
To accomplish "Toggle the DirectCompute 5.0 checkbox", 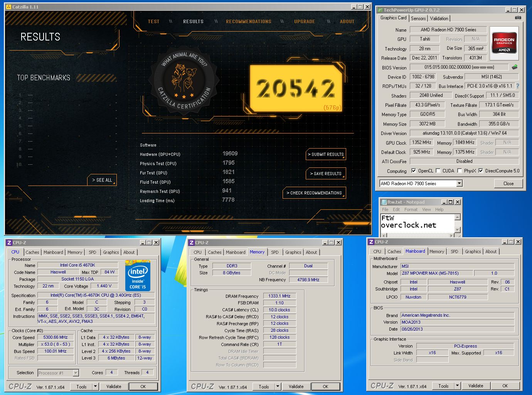I will pos(481,171).
